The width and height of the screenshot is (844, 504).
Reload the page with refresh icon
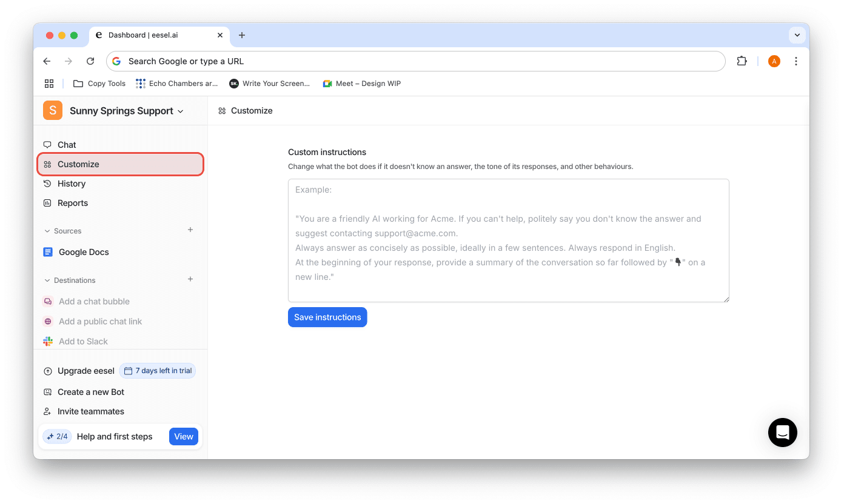[x=90, y=61]
